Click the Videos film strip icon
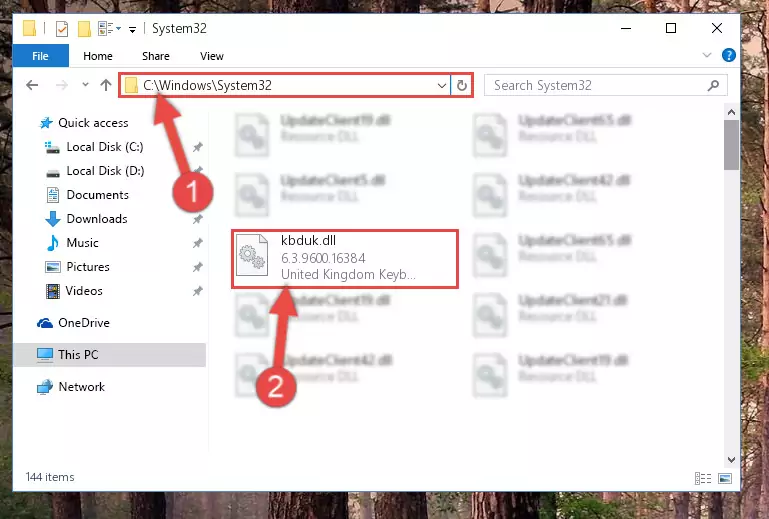The width and height of the screenshot is (769, 519). tap(53, 291)
